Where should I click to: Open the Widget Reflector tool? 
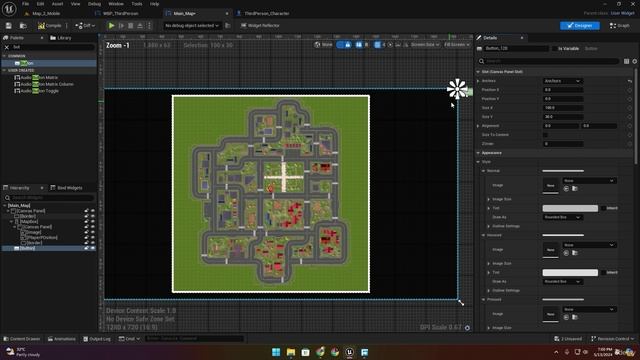(x=260, y=26)
